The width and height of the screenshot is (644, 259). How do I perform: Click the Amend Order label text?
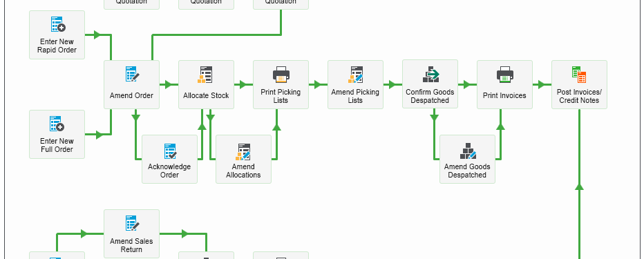click(x=131, y=95)
